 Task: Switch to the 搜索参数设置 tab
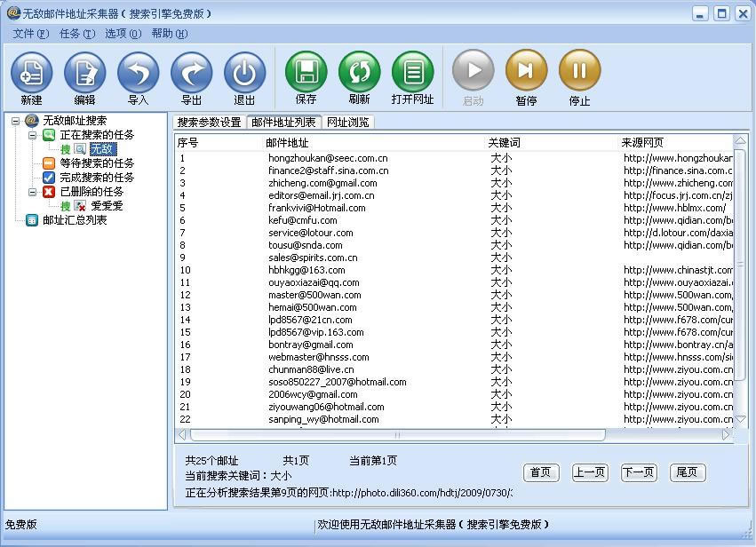pyautogui.click(x=210, y=123)
